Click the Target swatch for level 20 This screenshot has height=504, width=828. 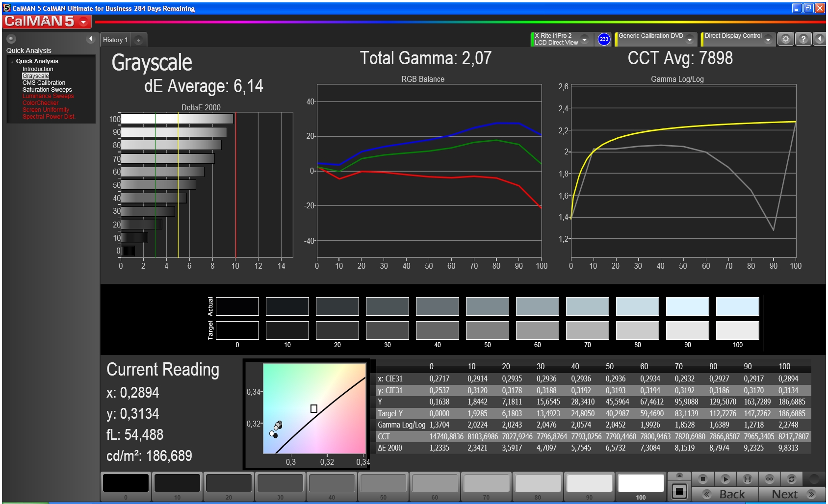coord(337,330)
